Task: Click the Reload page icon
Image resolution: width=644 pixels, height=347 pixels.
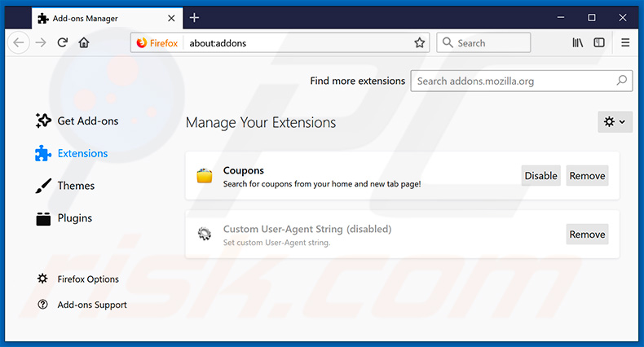Action: click(x=62, y=43)
